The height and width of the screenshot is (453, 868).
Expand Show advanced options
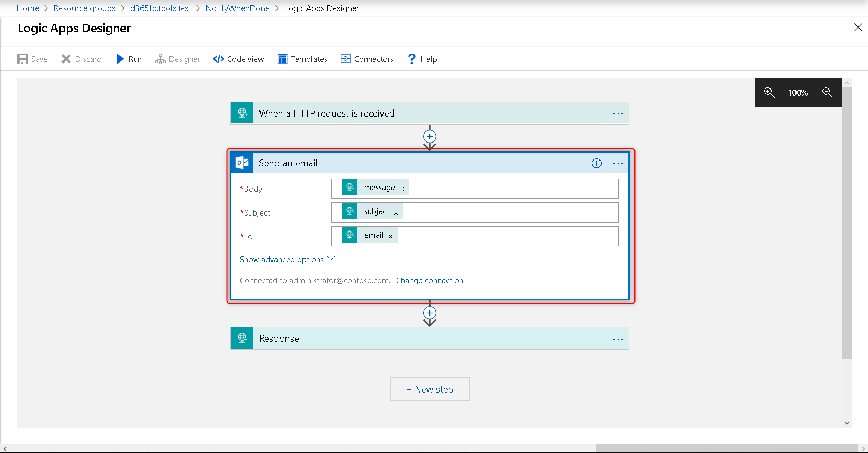(287, 259)
